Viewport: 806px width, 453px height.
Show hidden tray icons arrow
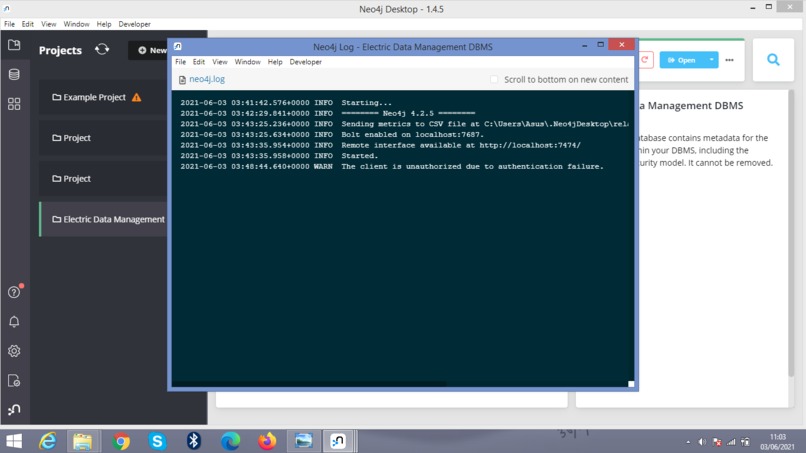point(688,442)
